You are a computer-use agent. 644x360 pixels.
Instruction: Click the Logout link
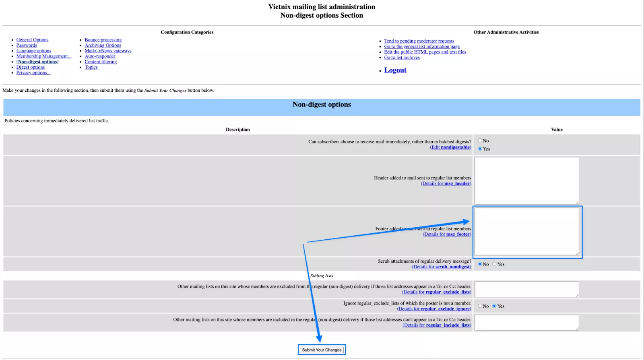click(395, 70)
